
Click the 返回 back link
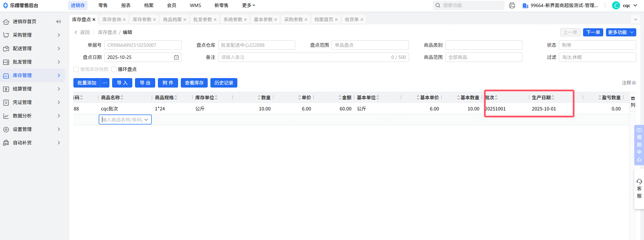point(82,32)
